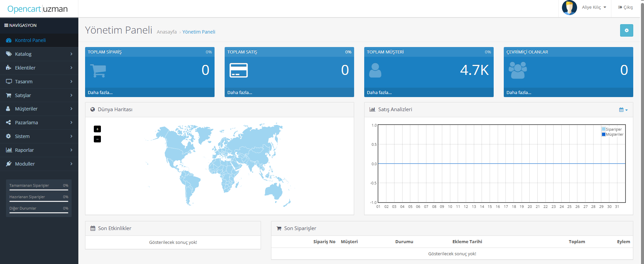Toggle the navigation hamburger icon
The image size is (644, 264).
tap(6, 25)
